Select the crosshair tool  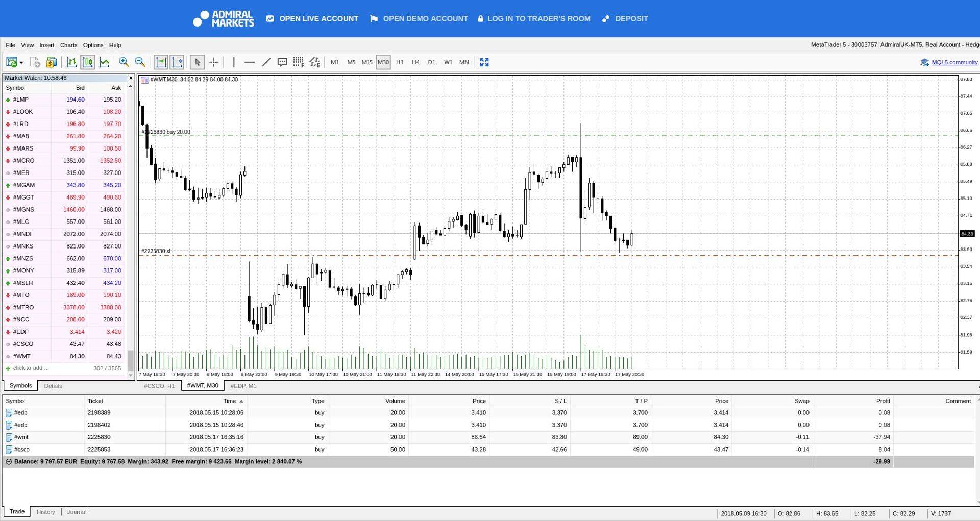214,62
